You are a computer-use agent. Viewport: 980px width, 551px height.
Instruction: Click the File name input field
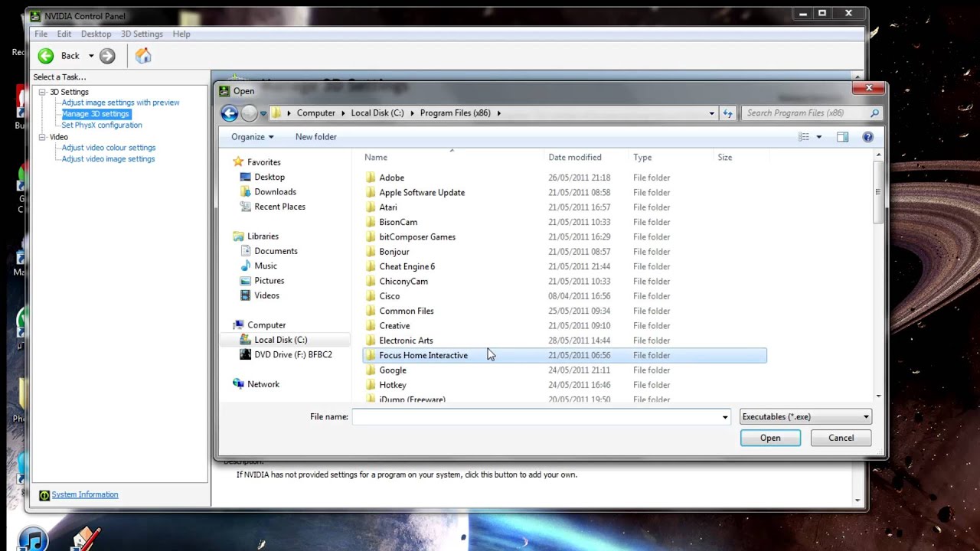pos(535,417)
